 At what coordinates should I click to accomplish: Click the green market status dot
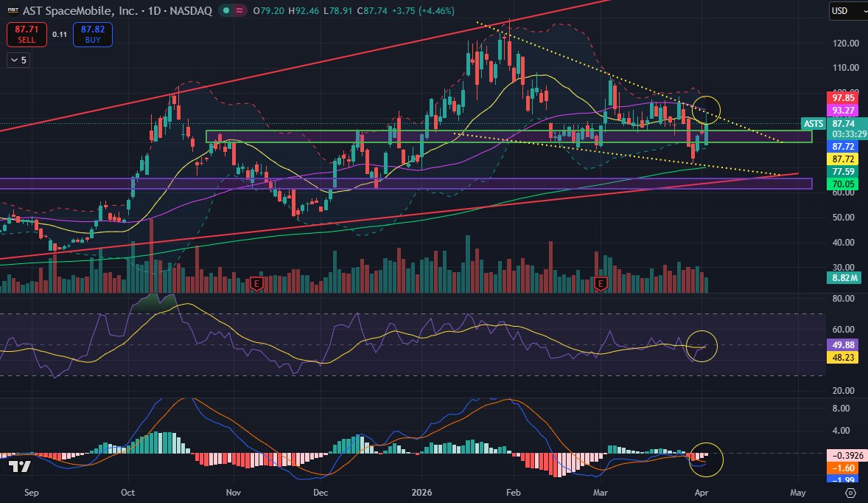226,10
